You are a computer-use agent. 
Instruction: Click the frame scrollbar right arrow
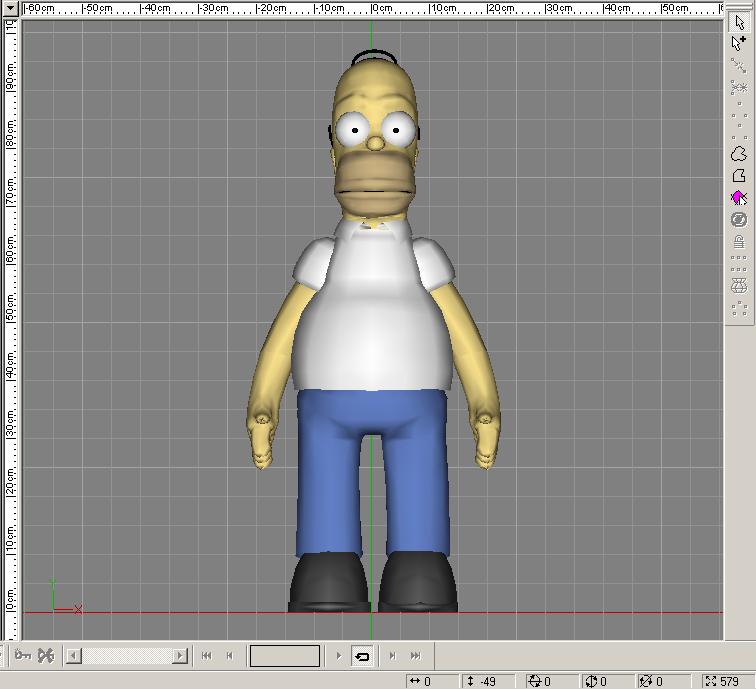[180, 656]
